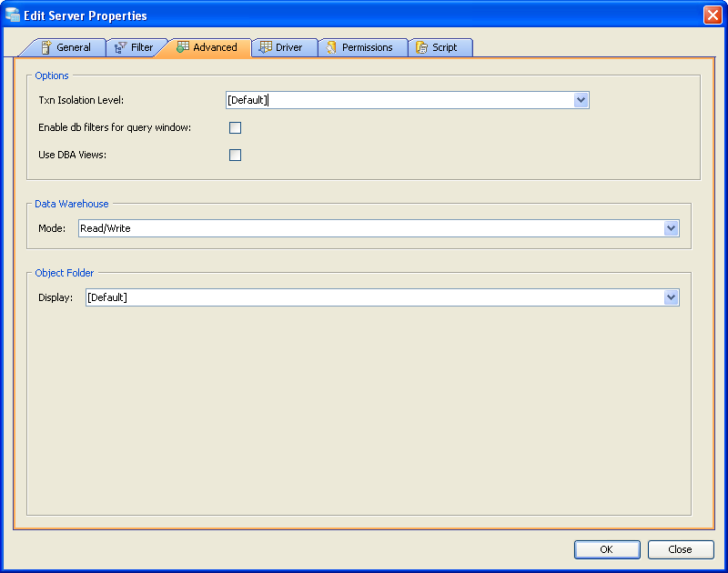Viewport: 728px width, 573px height.
Task: Click the General tab icon
Action: pos(46,47)
